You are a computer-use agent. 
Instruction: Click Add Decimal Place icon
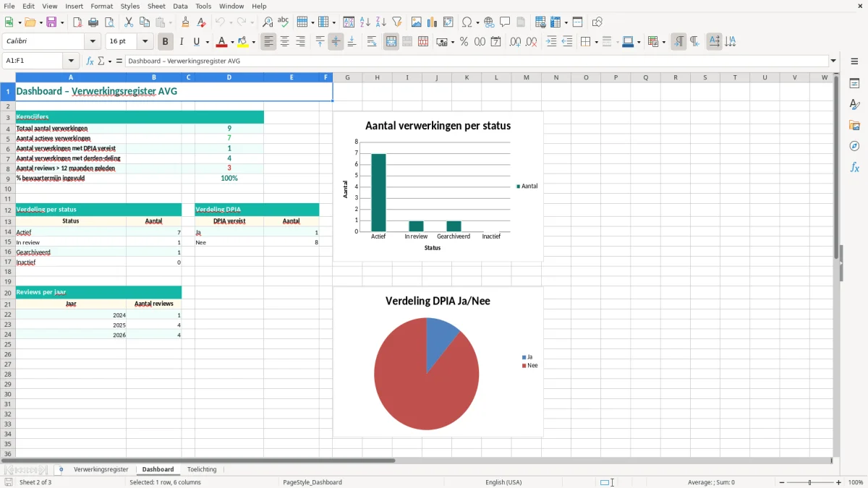click(516, 42)
